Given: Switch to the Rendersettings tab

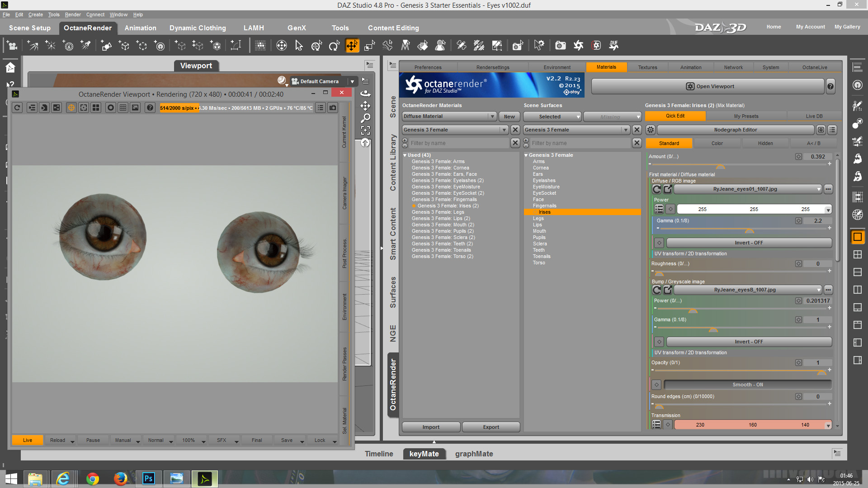Looking at the screenshot, I should coord(492,67).
